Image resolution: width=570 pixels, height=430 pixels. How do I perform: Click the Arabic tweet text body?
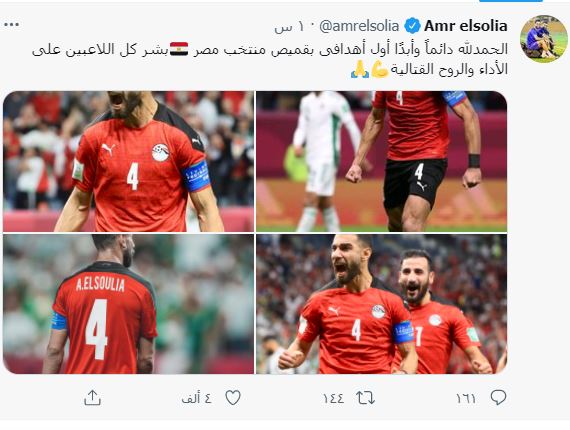tap(270, 59)
